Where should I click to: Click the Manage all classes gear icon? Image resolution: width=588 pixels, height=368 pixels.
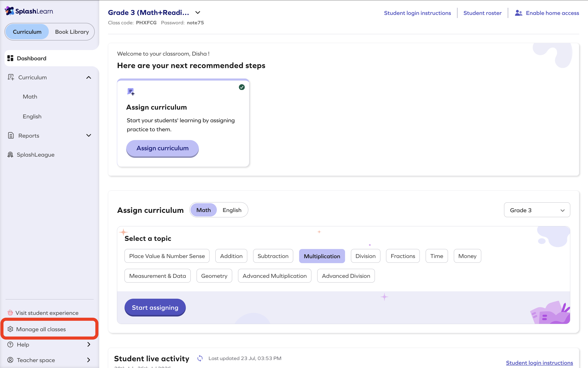(10, 329)
